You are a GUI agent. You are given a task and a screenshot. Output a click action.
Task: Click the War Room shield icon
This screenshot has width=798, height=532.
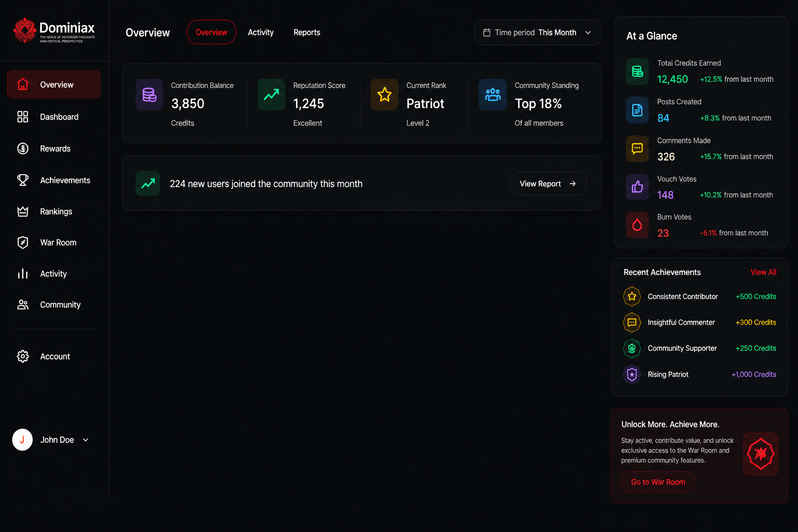click(x=23, y=243)
